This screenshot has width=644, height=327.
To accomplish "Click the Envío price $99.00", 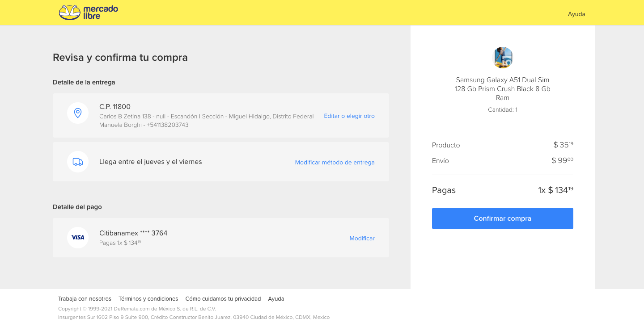I will pyautogui.click(x=562, y=160).
